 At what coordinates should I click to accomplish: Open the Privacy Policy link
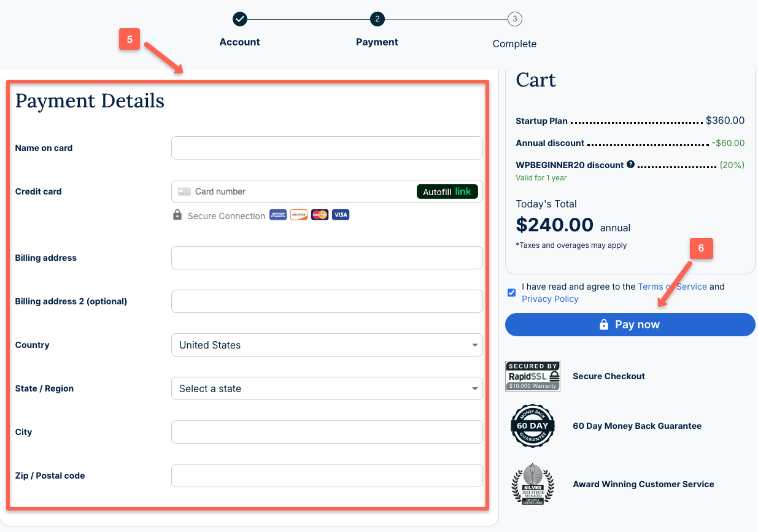[550, 299]
